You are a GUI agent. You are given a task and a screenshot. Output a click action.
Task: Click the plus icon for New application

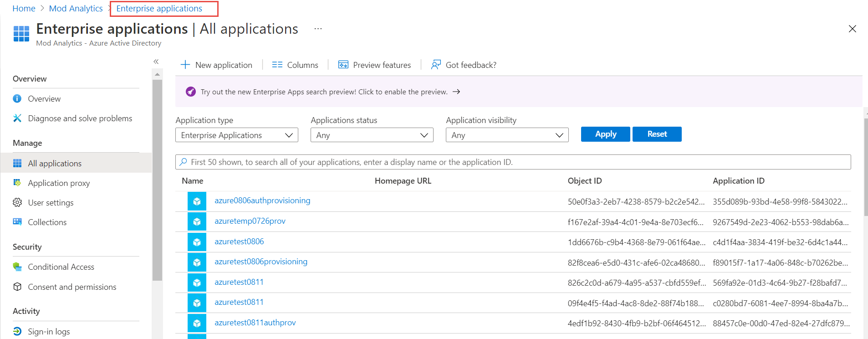tap(185, 65)
